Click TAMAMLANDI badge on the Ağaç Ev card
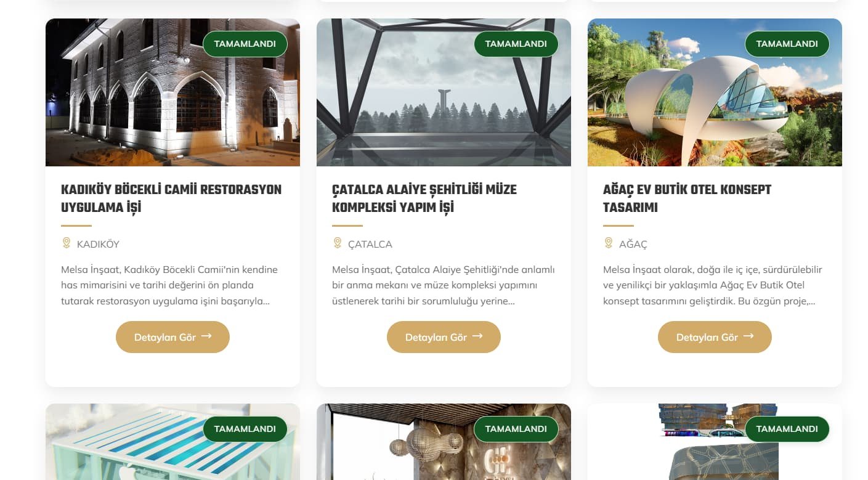Viewport: 868px width, 480px height. click(x=787, y=44)
